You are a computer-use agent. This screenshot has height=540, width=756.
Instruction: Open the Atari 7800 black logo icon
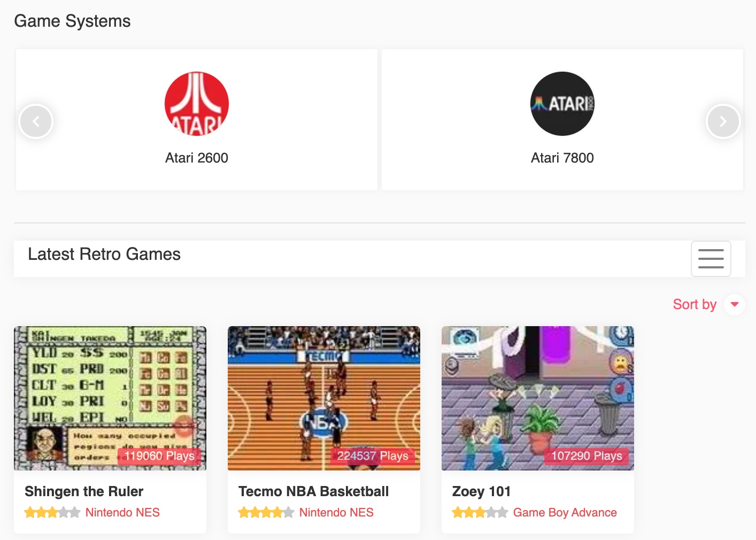tap(562, 104)
